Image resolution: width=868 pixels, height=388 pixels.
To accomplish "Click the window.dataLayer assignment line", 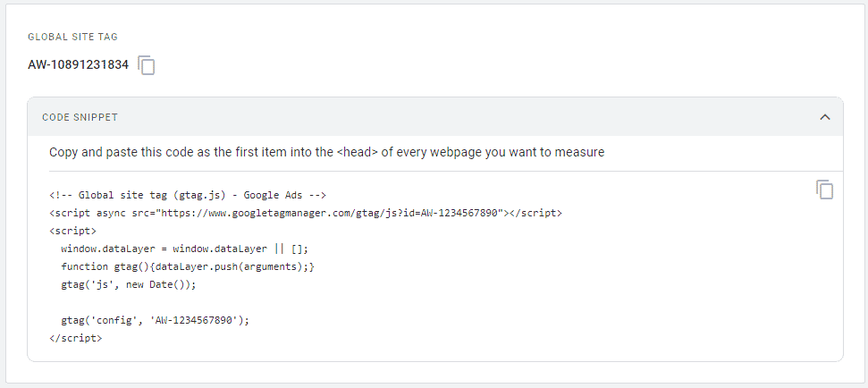I will (x=185, y=249).
